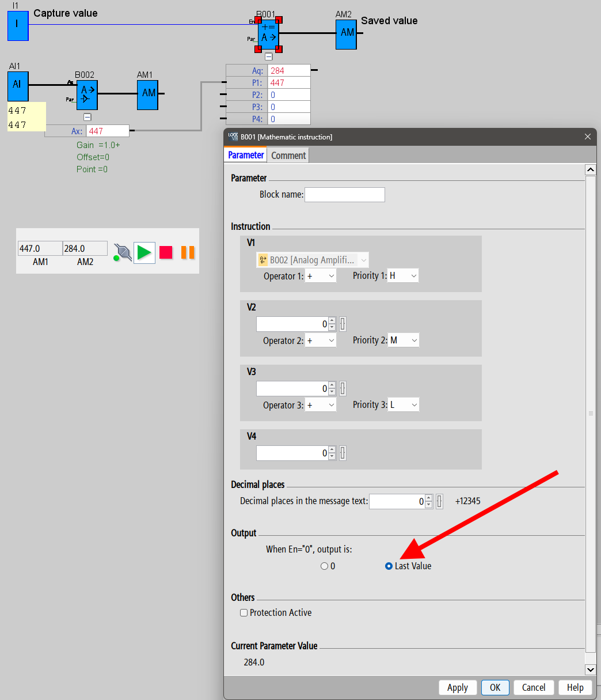The image size is (601, 700).
Task: Click the reference icon beside V2 value
Action: click(343, 324)
